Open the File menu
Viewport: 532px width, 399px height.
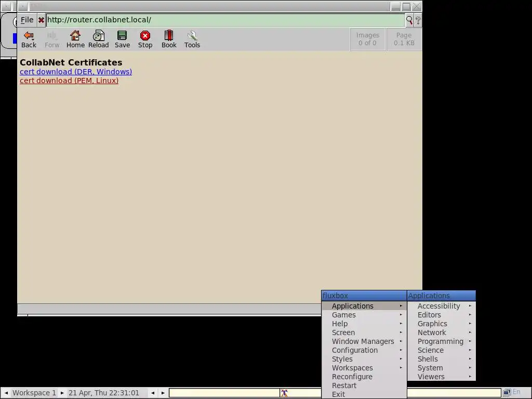[x=27, y=20]
